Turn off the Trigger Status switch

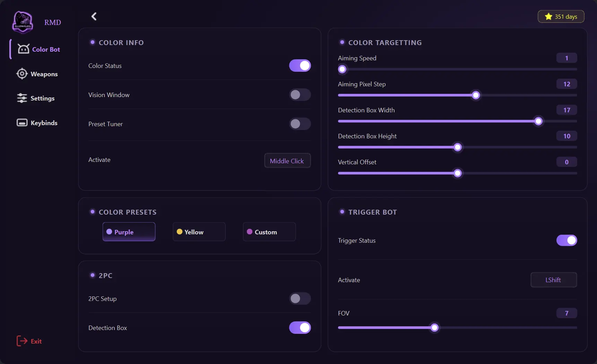pos(566,240)
